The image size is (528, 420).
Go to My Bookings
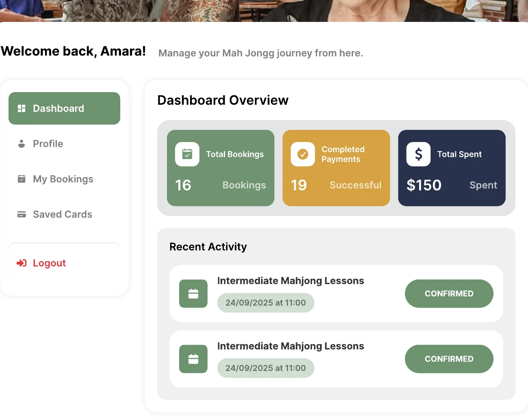tap(64, 179)
